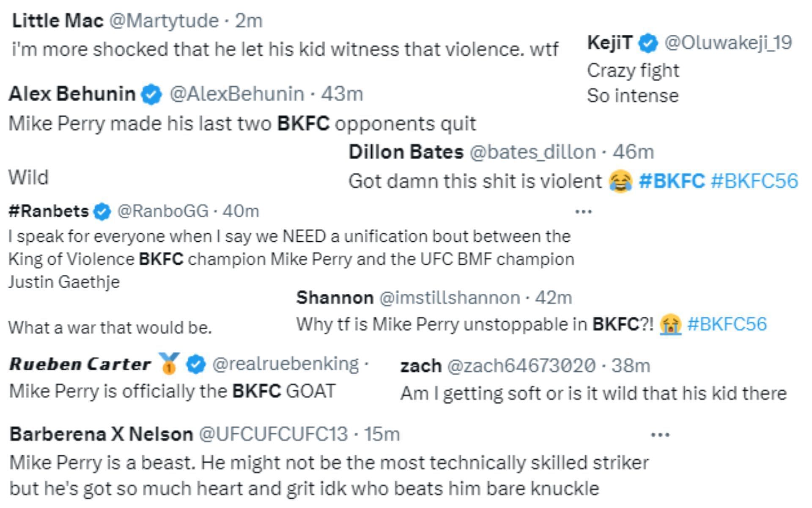
Task: Click Alex Behunin's verified checkmark badge
Action: [151, 94]
